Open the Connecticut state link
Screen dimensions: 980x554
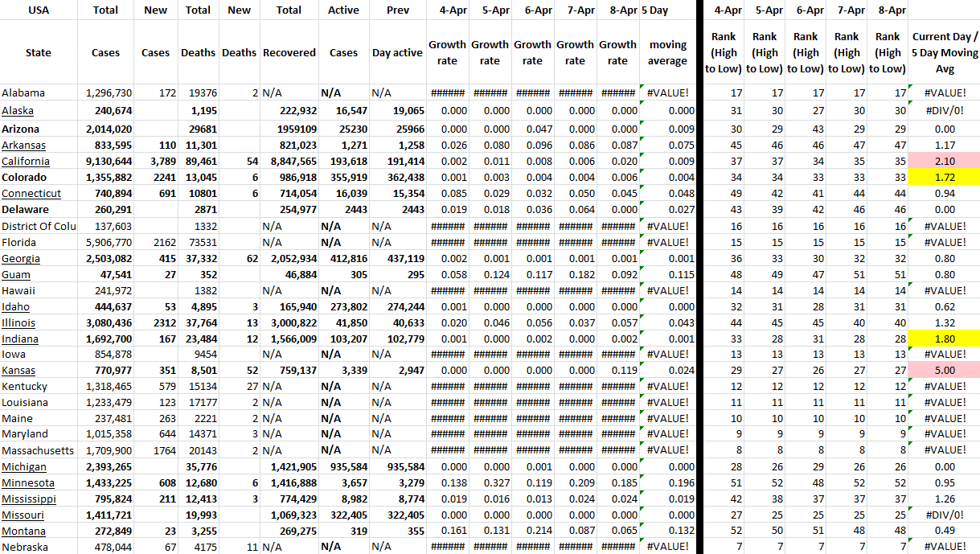pos(31,194)
